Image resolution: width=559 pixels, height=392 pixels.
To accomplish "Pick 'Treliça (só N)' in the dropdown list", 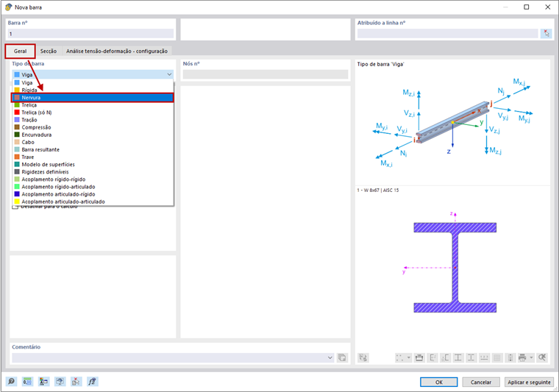I will coord(93,113).
